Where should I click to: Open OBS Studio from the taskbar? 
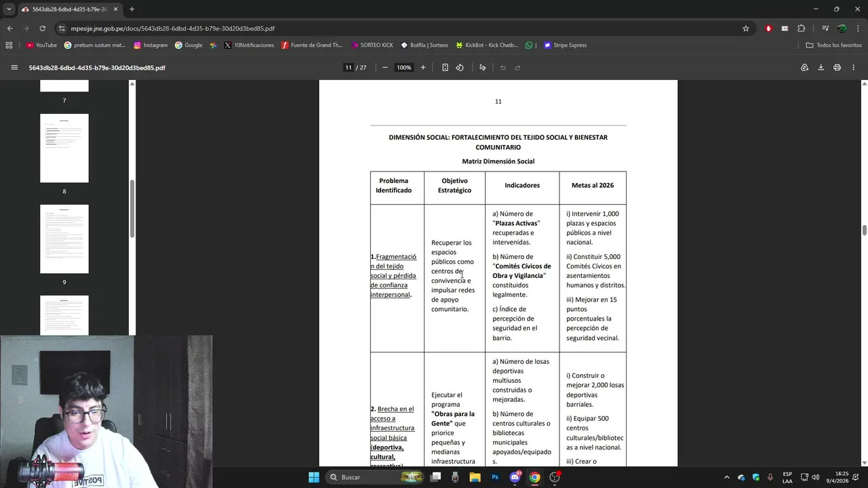click(x=555, y=477)
